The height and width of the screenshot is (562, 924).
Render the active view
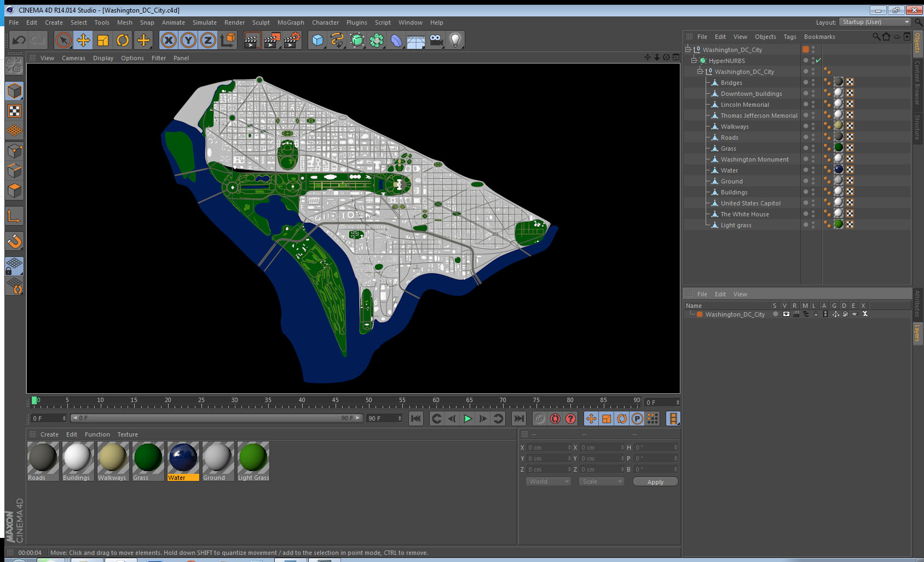(252, 40)
